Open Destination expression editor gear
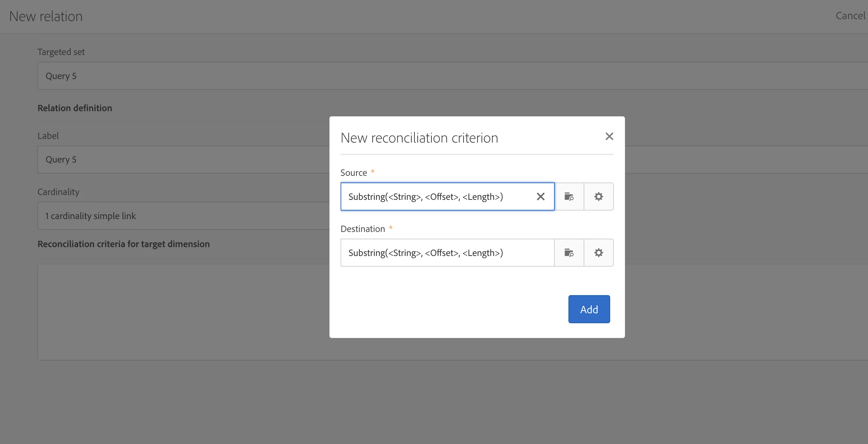The height and width of the screenshot is (444, 868). pyautogui.click(x=598, y=253)
